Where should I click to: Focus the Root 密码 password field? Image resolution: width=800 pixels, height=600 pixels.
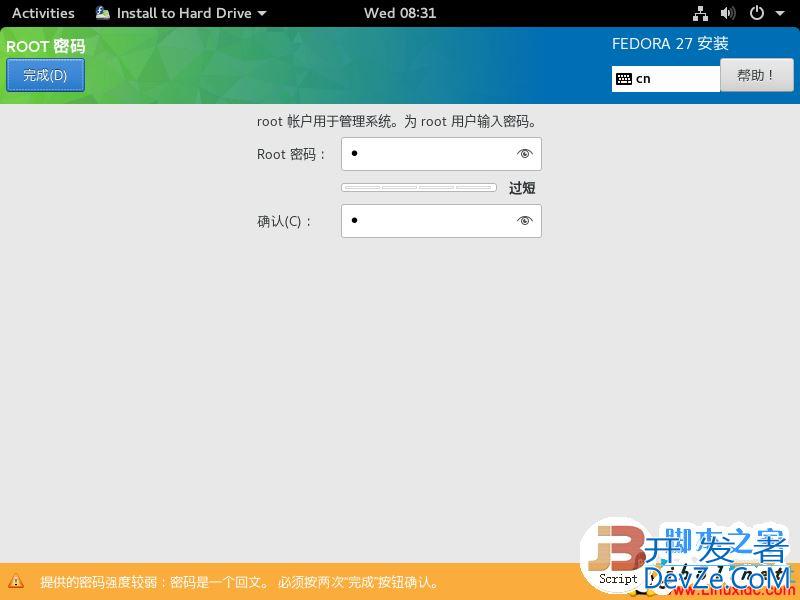click(x=441, y=154)
